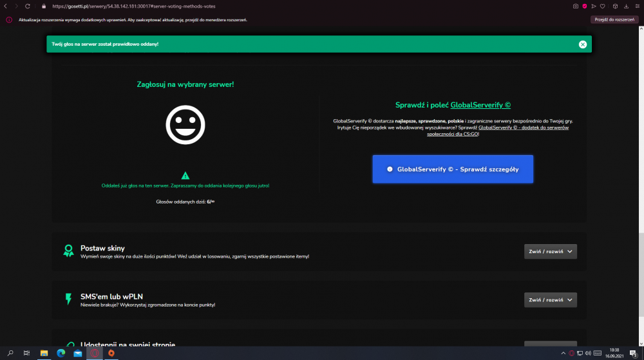Image resolution: width=644 pixels, height=360 pixels.
Task: Click the smiley face vote icon
Action: tap(185, 125)
